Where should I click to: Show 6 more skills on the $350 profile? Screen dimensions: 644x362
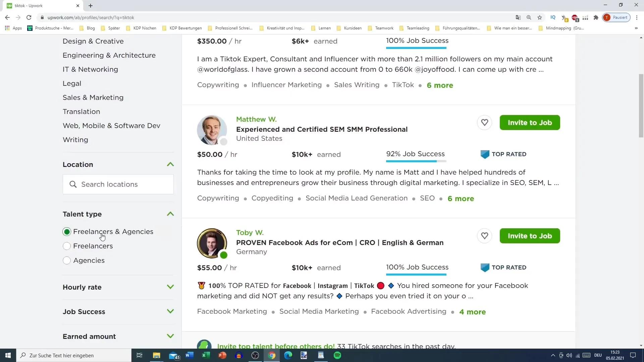coord(440,85)
